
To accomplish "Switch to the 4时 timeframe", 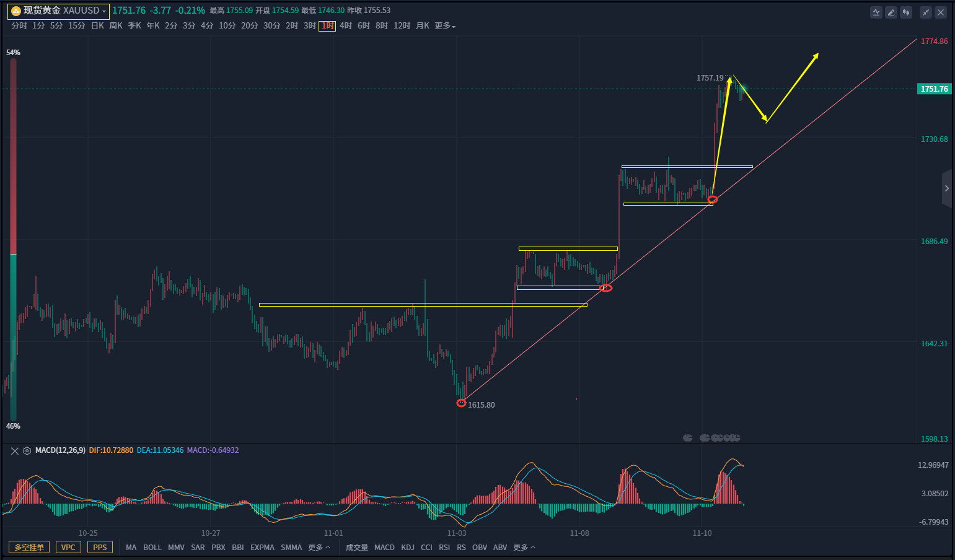I will [345, 26].
